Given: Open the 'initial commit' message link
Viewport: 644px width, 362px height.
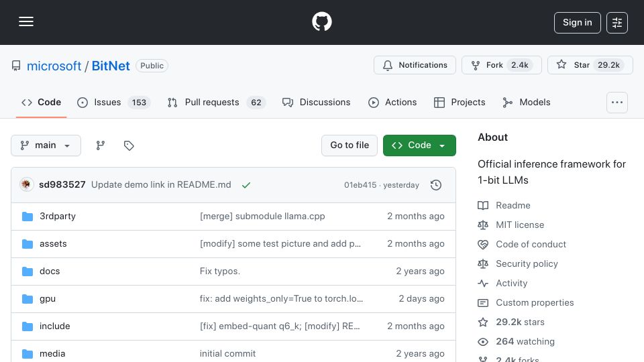Looking at the screenshot, I should click(227, 354).
